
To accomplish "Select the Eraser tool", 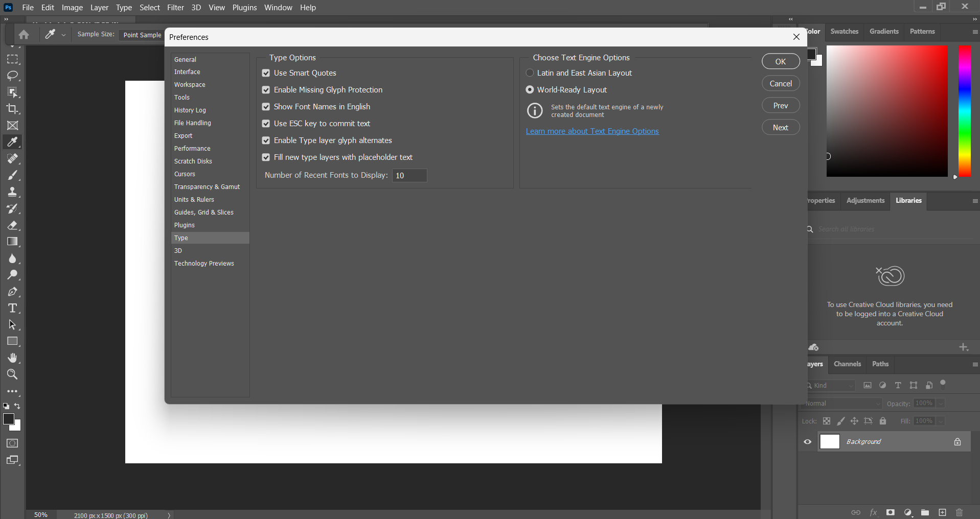I will click(13, 225).
